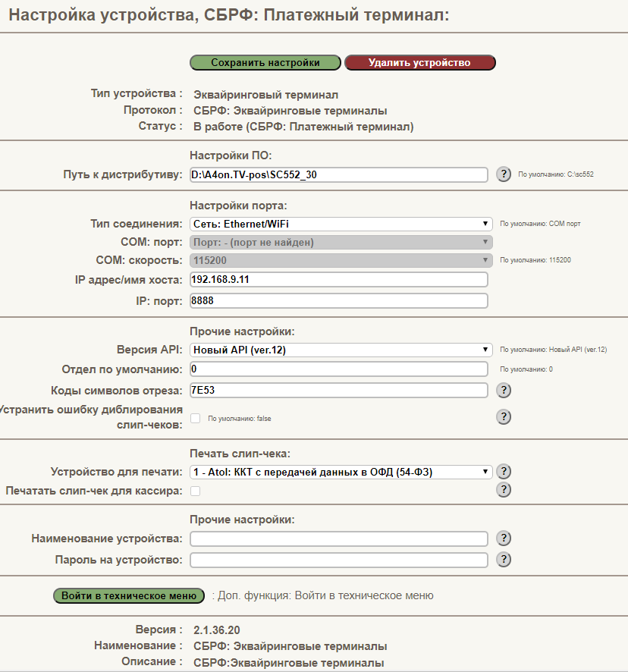Open help for device password field
628x672 pixels.
pyautogui.click(x=504, y=559)
